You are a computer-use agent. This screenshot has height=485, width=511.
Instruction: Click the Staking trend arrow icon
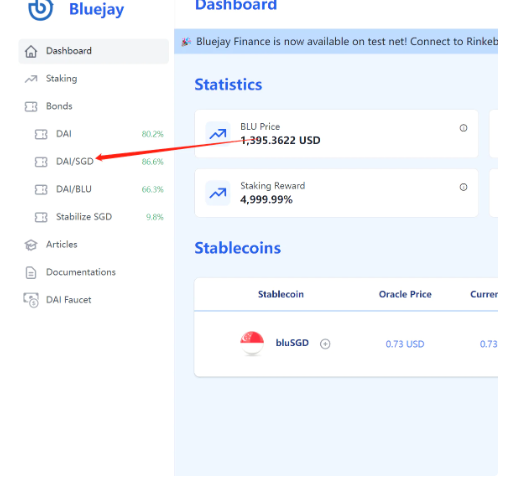tap(31, 79)
